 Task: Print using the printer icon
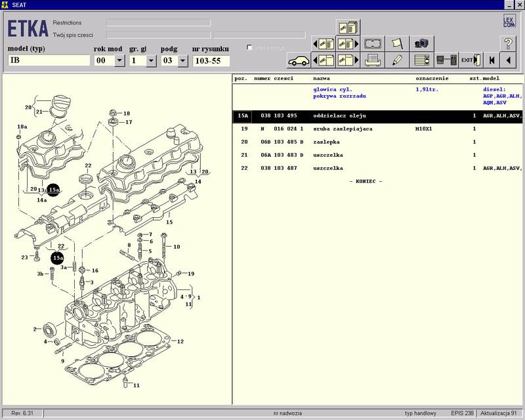coord(373,60)
